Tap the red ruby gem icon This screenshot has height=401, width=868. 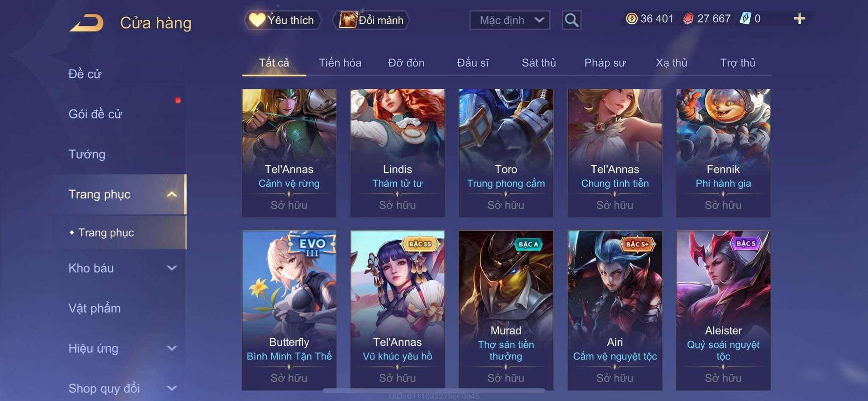pos(688,19)
